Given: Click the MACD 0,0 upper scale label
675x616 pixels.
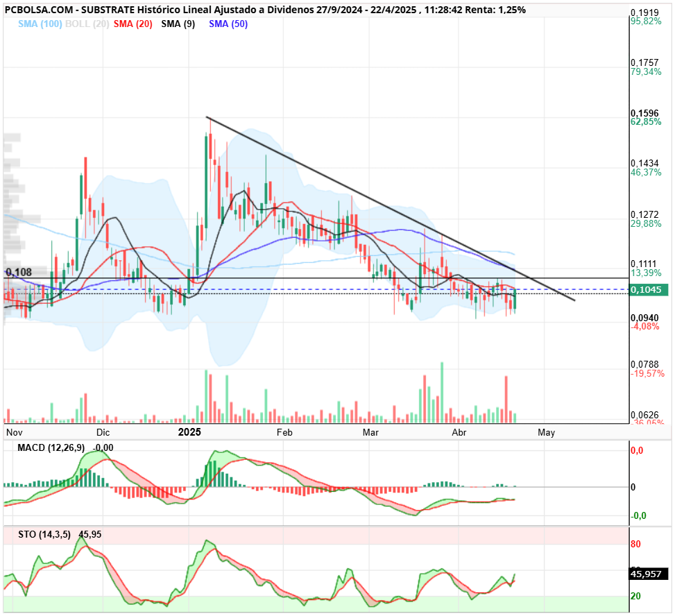Looking at the screenshot, I should [637, 451].
